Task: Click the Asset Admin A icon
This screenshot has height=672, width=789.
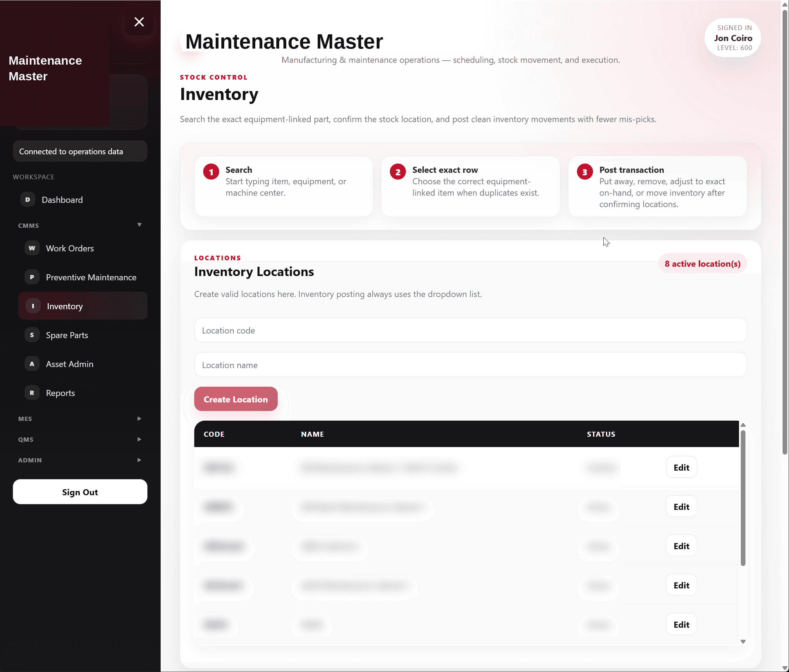Action: click(32, 364)
